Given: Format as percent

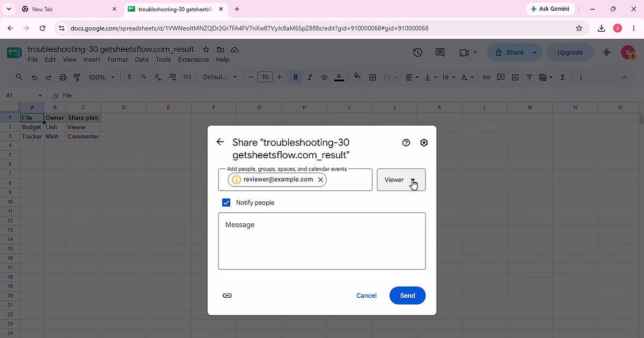Looking at the screenshot, I should tap(143, 77).
